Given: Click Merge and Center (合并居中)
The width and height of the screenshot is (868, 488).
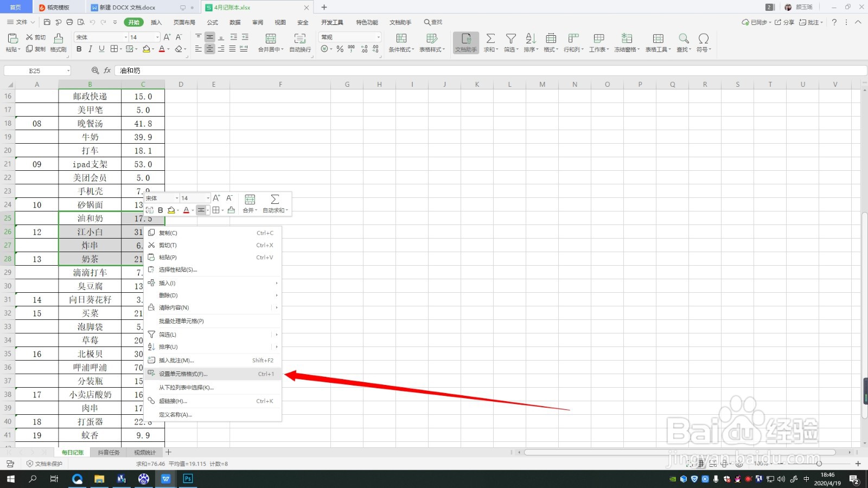Looking at the screenshot, I should coord(270,42).
